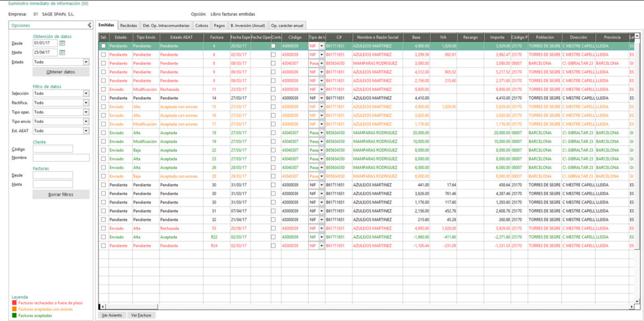Image resolution: width=644 pixels, height=321 pixels.
Task: Open the Estado dropdown under Obtención de datos
Action: tap(86, 62)
